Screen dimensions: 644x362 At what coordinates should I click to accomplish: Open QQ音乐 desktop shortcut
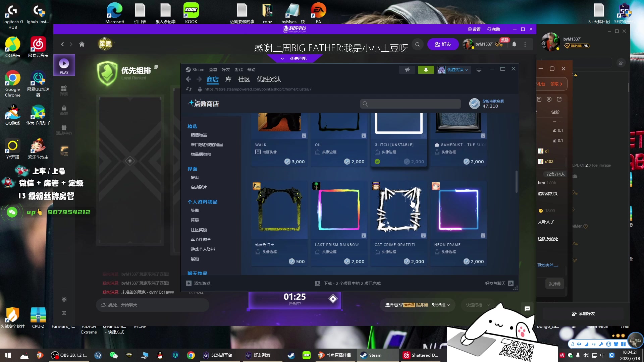pyautogui.click(x=13, y=47)
